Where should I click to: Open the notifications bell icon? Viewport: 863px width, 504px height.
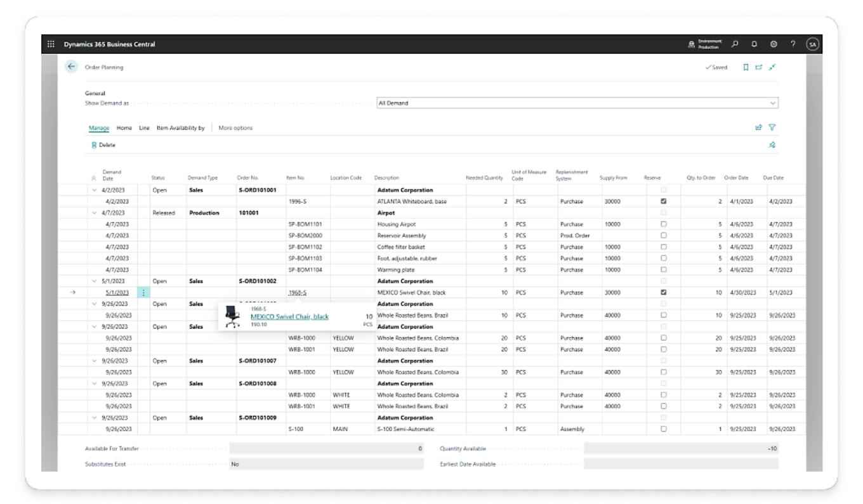(754, 44)
